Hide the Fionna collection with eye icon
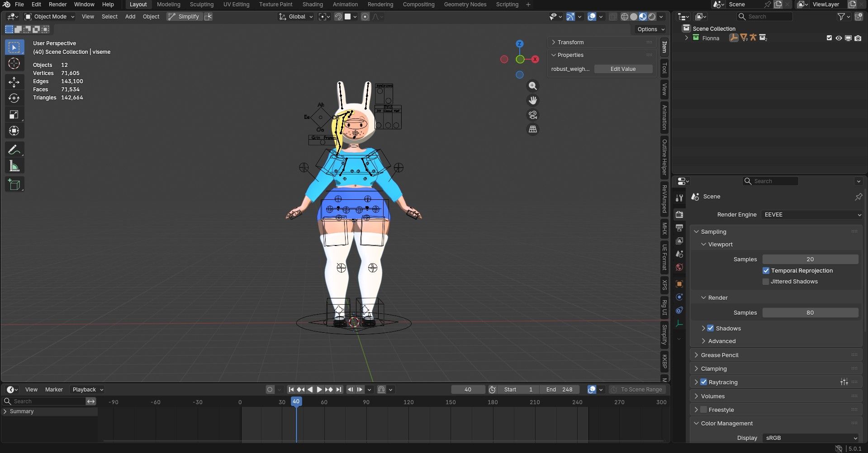The image size is (868, 453). 839,38
